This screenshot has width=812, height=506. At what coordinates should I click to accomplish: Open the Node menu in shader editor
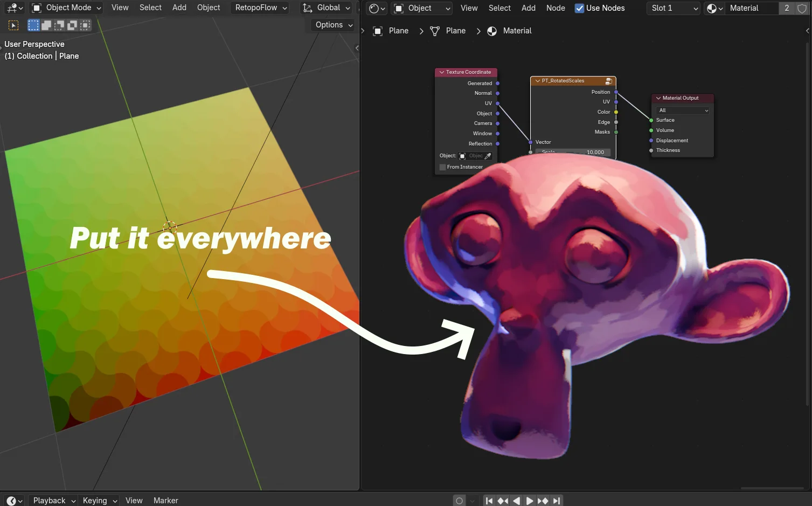point(556,8)
